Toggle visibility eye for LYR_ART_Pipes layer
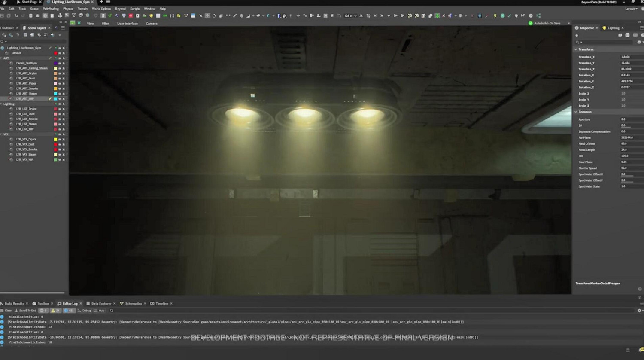This screenshot has height=360, width=644. click(x=60, y=84)
